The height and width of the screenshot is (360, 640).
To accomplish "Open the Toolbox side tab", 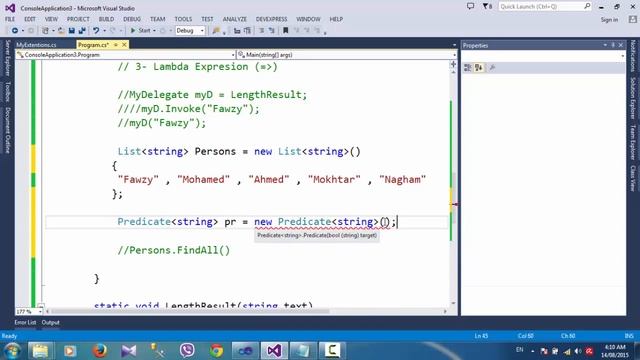I will pos(7,91).
